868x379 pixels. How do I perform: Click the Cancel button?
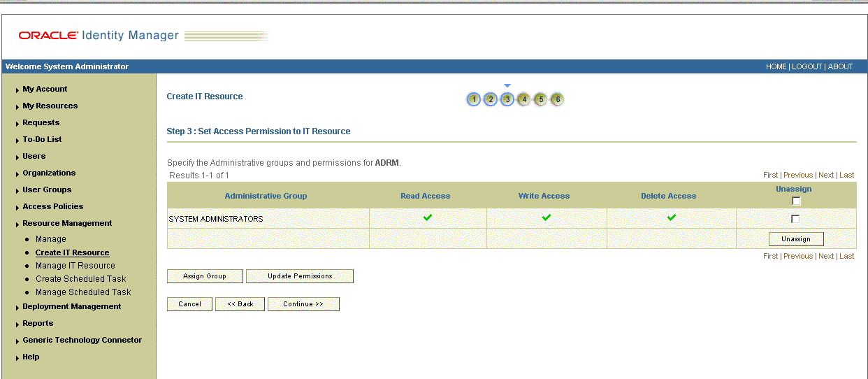(x=189, y=304)
